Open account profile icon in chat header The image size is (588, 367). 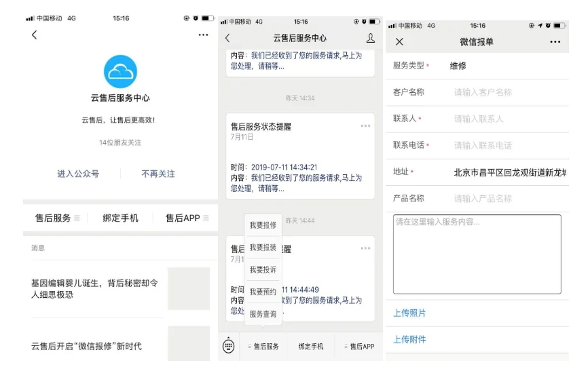coord(371,38)
